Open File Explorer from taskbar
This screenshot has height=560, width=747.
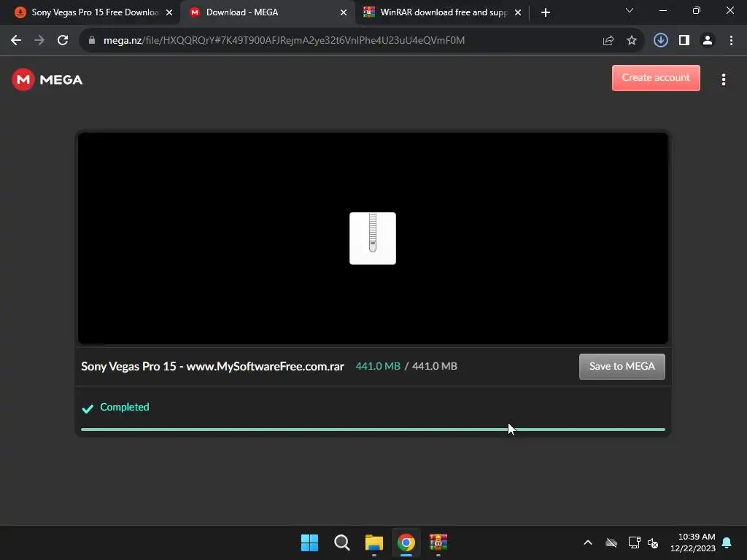374,542
